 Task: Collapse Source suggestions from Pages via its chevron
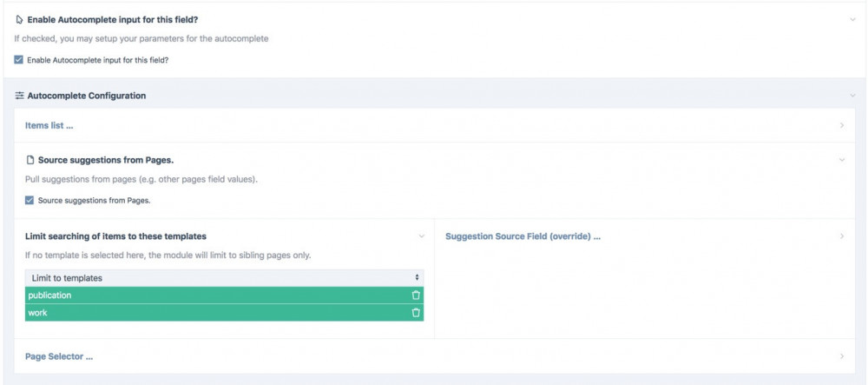coord(842,161)
